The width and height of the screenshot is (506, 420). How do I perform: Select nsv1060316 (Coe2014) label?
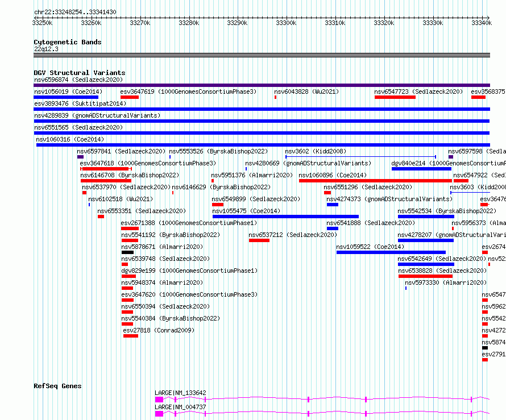point(70,139)
